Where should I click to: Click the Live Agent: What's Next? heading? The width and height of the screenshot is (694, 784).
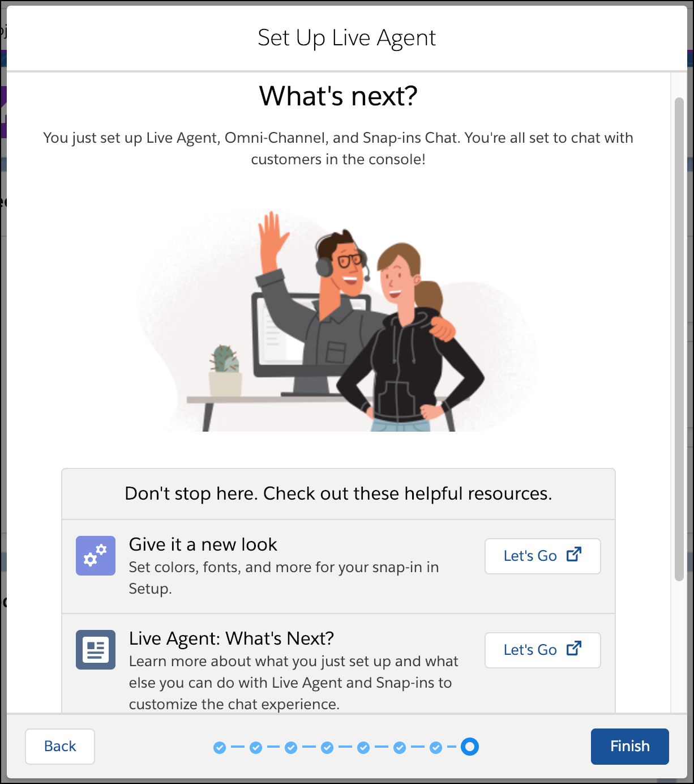point(231,638)
